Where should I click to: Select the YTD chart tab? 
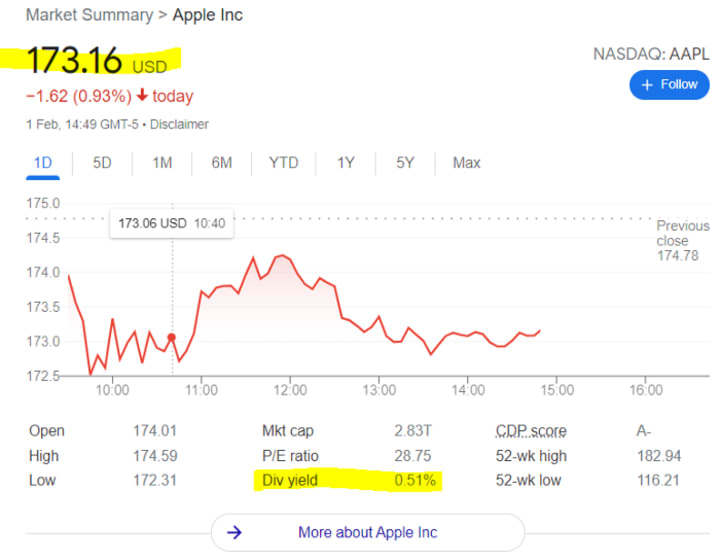pyautogui.click(x=284, y=163)
